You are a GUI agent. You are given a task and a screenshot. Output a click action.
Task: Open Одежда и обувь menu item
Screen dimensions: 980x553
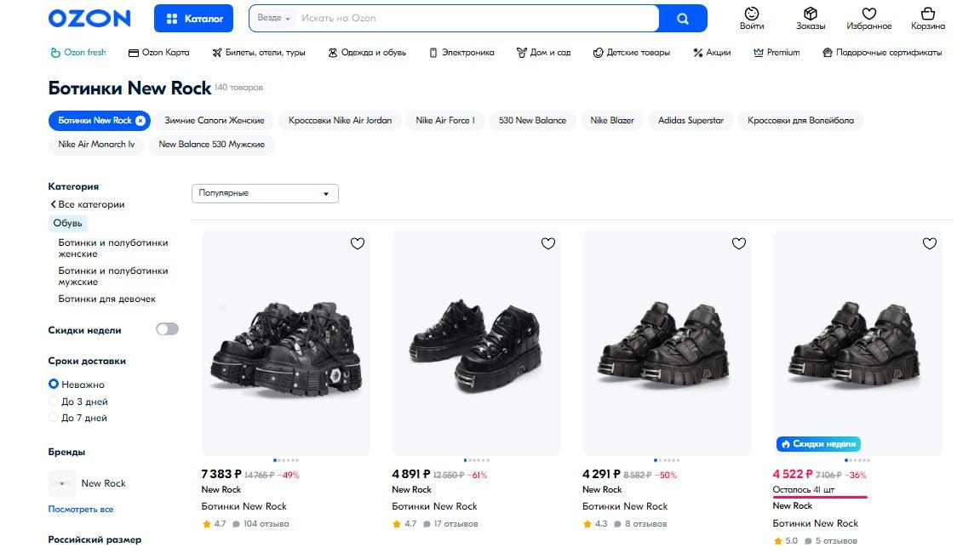coord(367,53)
